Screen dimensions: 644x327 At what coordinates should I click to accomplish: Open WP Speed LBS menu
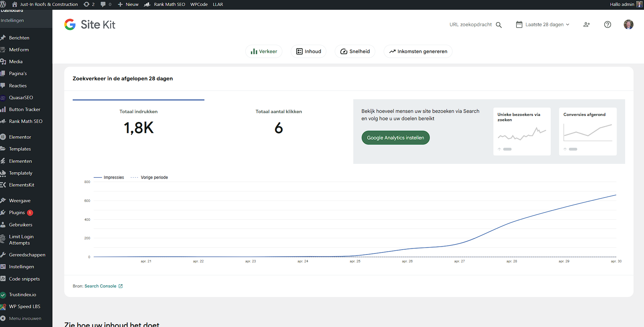coord(24,306)
